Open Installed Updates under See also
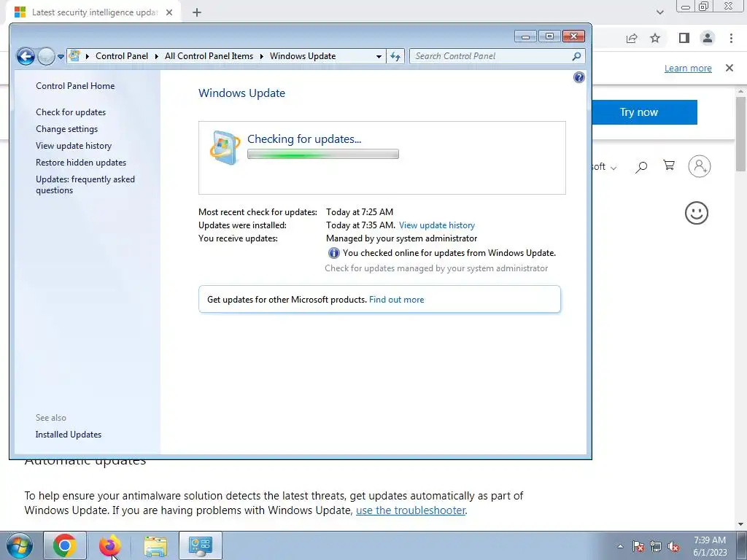This screenshot has height=560, width=747. [x=68, y=435]
